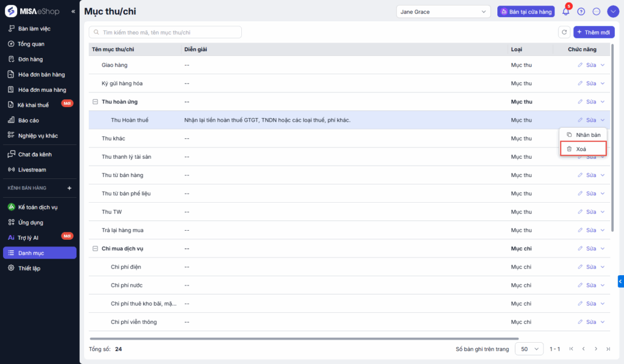Click pencil icon in Giao hàng row
This screenshot has height=364, width=624.
pos(580,65)
